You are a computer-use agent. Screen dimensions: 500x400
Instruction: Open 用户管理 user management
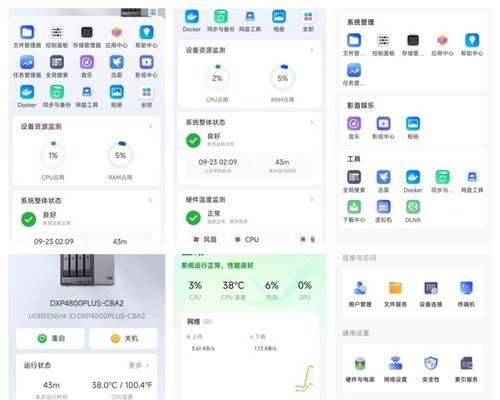click(360, 294)
